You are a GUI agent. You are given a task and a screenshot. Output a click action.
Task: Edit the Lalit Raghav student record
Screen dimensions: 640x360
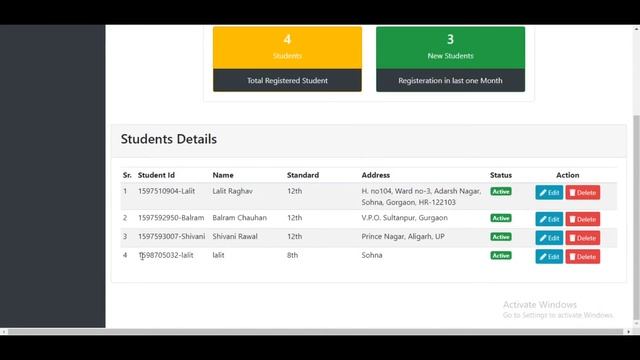(x=549, y=193)
